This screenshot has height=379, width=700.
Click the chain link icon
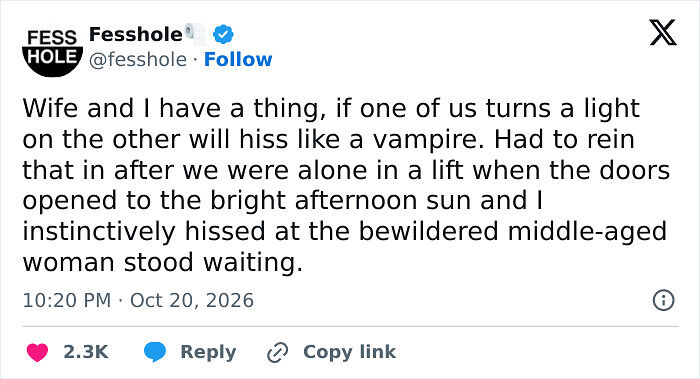[278, 353]
